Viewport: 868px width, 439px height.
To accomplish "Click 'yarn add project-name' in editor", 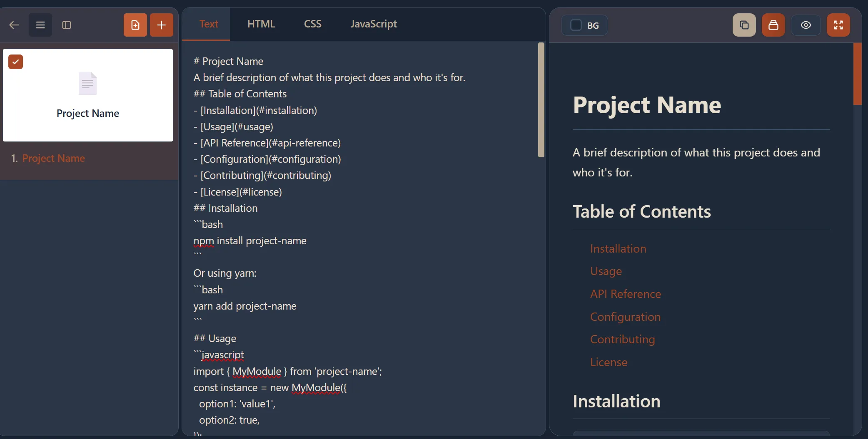I will click(245, 306).
